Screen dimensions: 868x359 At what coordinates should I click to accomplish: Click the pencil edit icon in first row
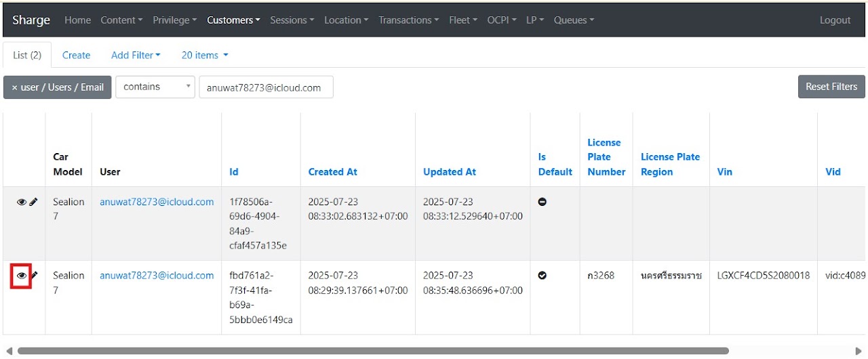[34, 202]
